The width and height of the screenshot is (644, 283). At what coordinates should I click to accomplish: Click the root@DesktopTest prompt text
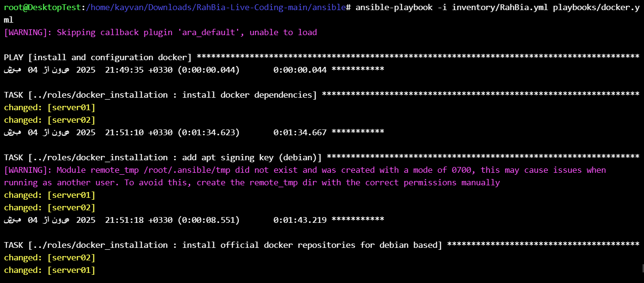(x=42, y=7)
